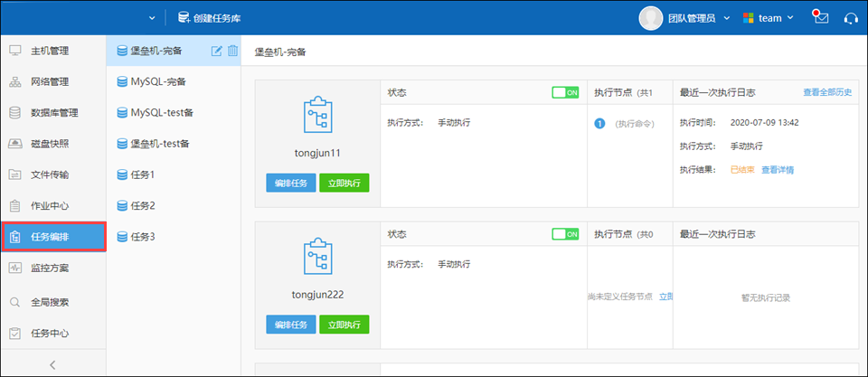The width and height of the screenshot is (868, 377).
Task: Click delete trash icon for 堡垒机-完备
Action: pos(232,51)
